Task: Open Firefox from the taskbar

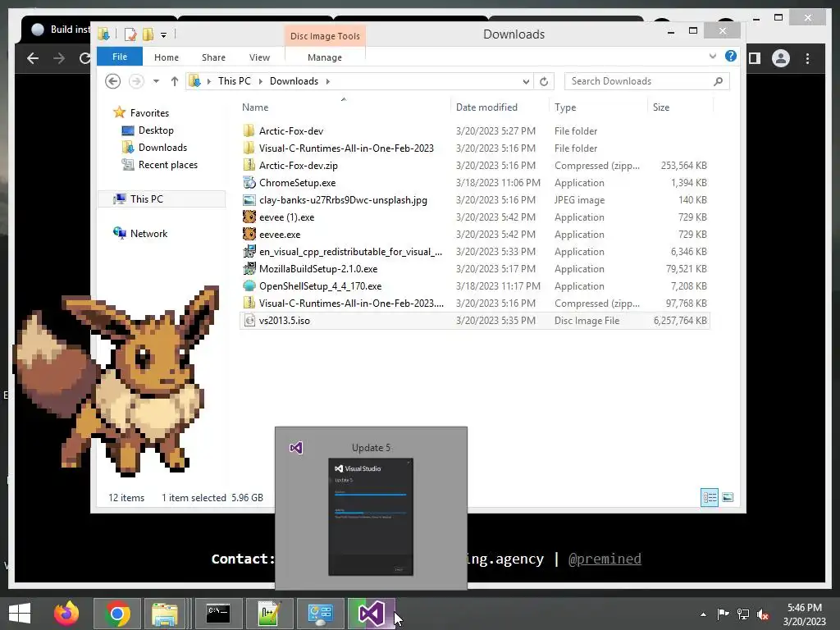Action: click(x=66, y=614)
